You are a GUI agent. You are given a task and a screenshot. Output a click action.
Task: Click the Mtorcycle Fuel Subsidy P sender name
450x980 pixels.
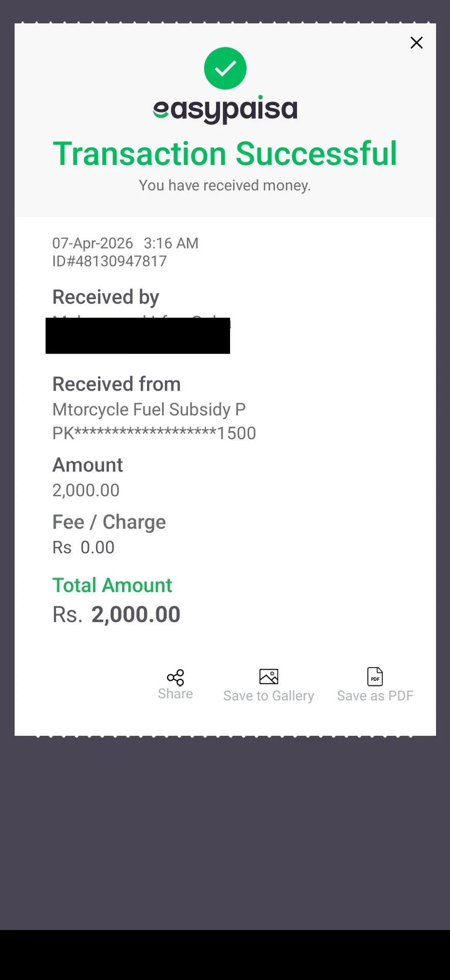pyautogui.click(x=149, y=409)
